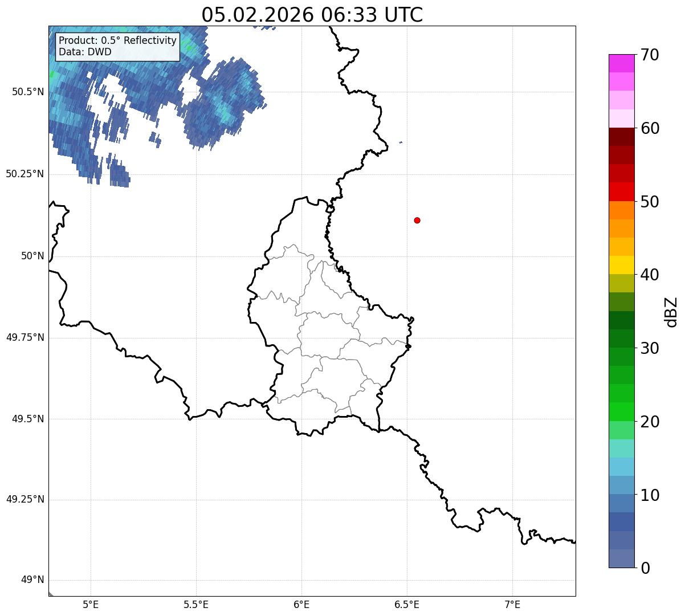Click the 49.5°N latitude label

(27, 419)
